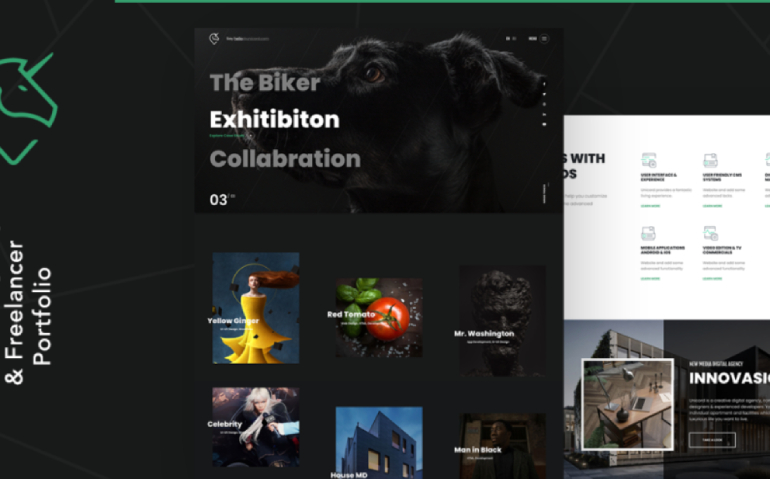Click the Video Edition & TV Commercials heading
This screenshot has width=770, height=479.
tap(722, 250)
